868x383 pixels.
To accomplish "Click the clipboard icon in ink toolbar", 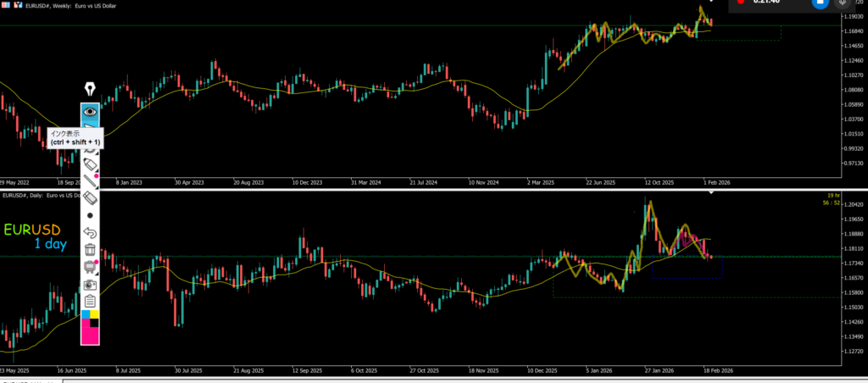I will click(90, 302).
